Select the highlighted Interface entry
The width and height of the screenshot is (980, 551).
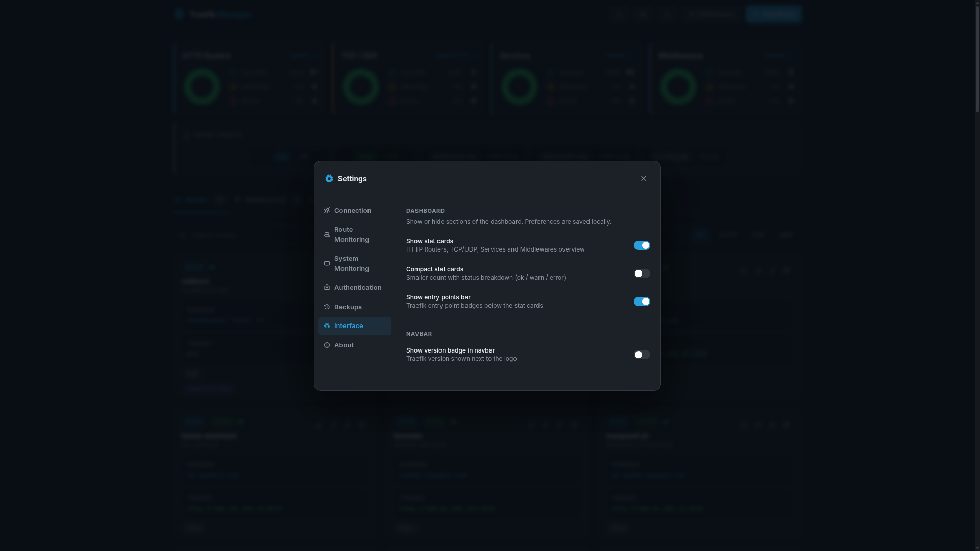[x=349, y=325]
